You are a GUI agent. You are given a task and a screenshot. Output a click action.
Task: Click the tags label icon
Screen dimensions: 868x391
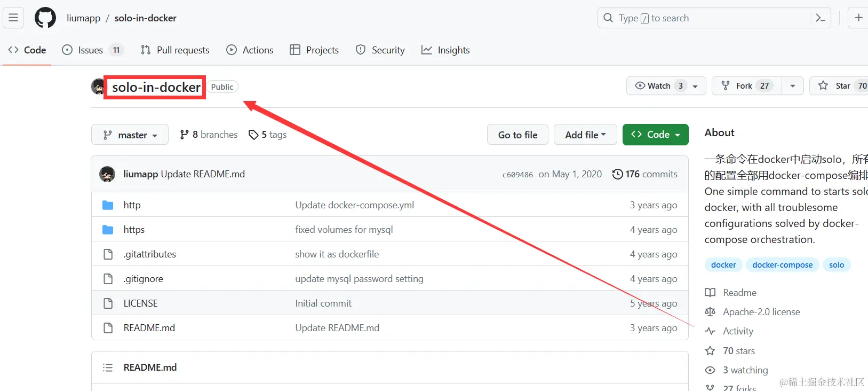click(x=253, y=135)
